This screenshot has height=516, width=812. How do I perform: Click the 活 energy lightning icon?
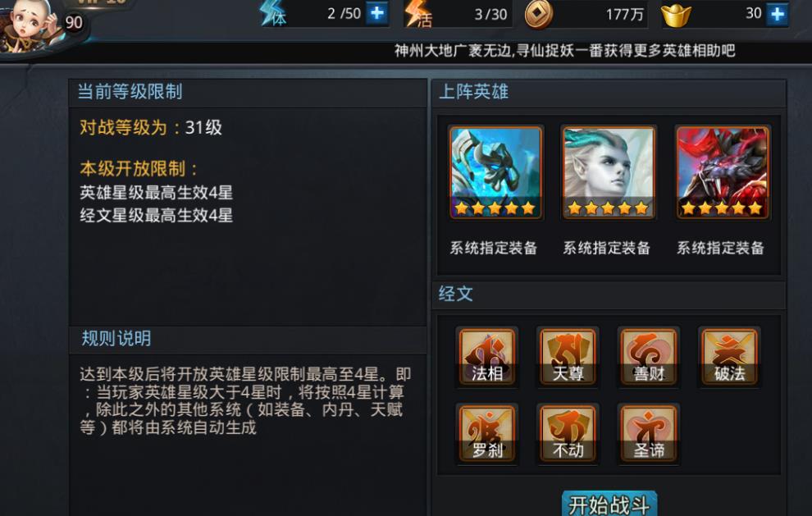[418, 14]
